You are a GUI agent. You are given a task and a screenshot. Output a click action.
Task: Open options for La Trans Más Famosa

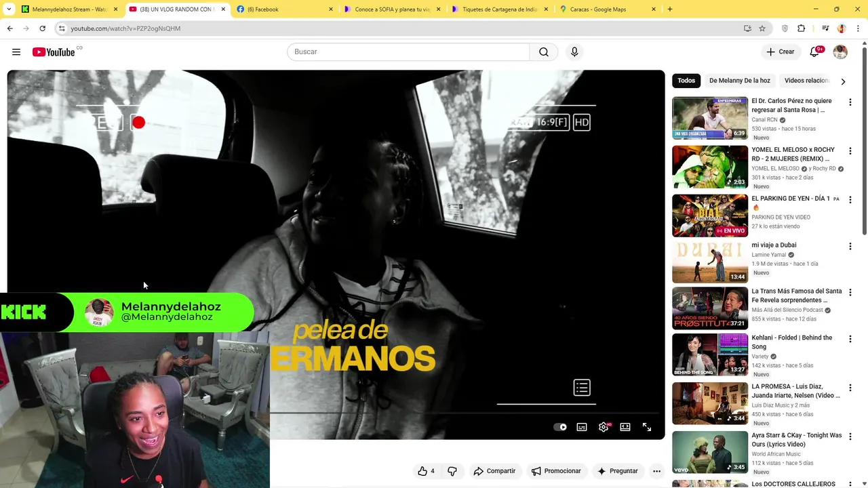click(850, 293)
